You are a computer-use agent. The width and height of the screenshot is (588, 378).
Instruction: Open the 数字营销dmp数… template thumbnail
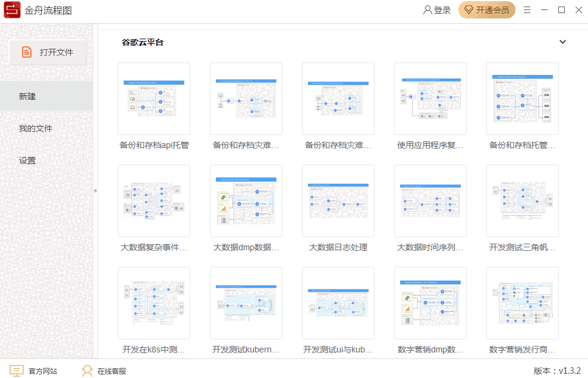(x=430, y=303)
